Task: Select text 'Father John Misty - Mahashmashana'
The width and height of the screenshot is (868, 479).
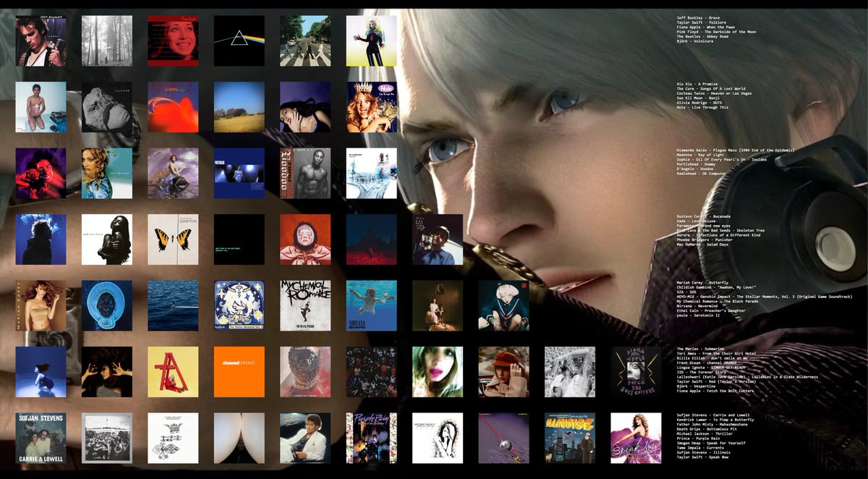Action: pyautogui.click(x=712, y=425)
